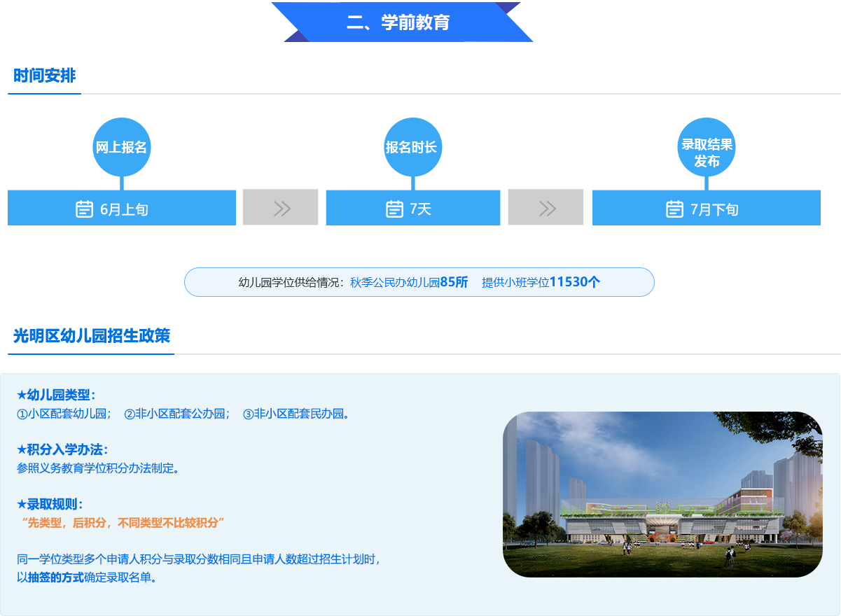Click the 提供小班学位11530个 text
The width and height of the screenshot is (841, 616).
pyautogui.click(x=541, y=283)
